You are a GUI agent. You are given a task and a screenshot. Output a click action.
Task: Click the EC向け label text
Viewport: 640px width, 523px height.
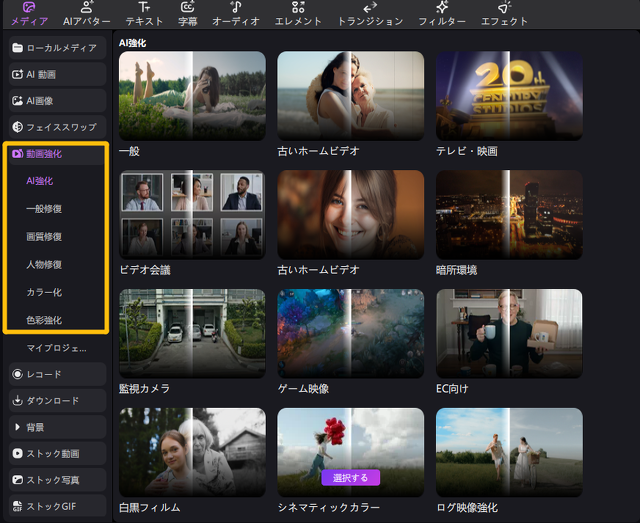(x=452, y=389)
